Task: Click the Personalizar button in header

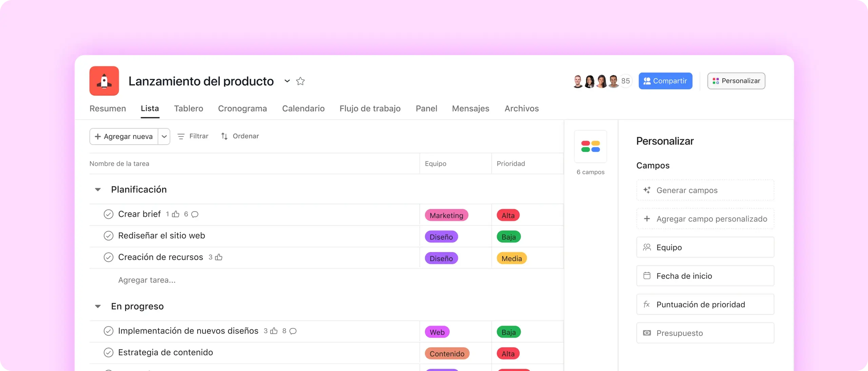Action: click(x=736, y=81)
